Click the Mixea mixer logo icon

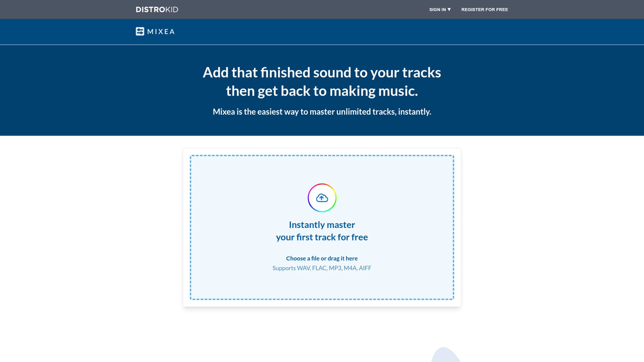(140, 31)
